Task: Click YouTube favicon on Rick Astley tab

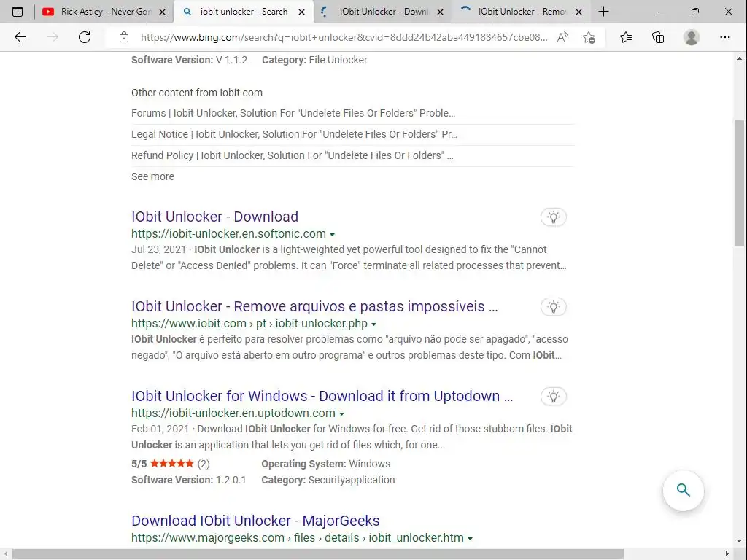Action: (x=48, y=12)
